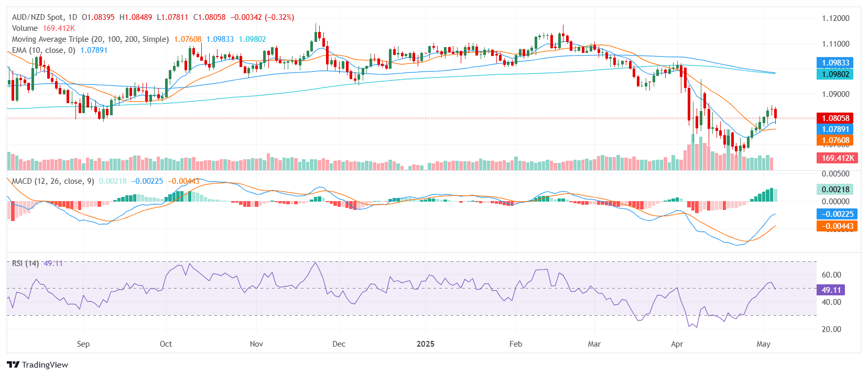The height and width of the screenshot is (376, 868).
Task: Click the 1.12000 level on price axis
Action: [836, 18]
